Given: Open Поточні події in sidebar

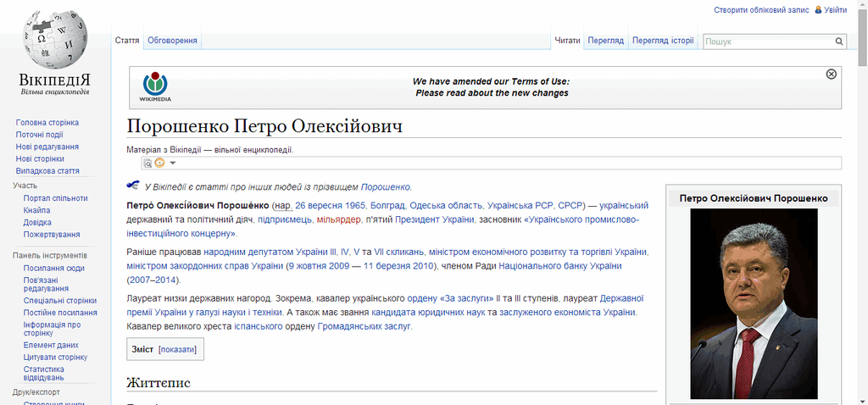Looking at the screenshot, I should tap(39, 135).
